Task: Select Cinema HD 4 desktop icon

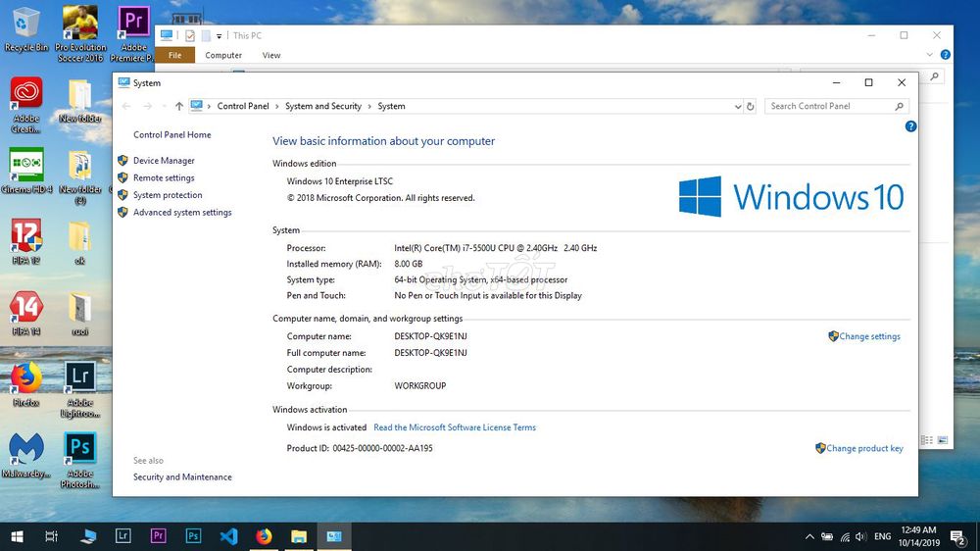Action: (25, 171)
